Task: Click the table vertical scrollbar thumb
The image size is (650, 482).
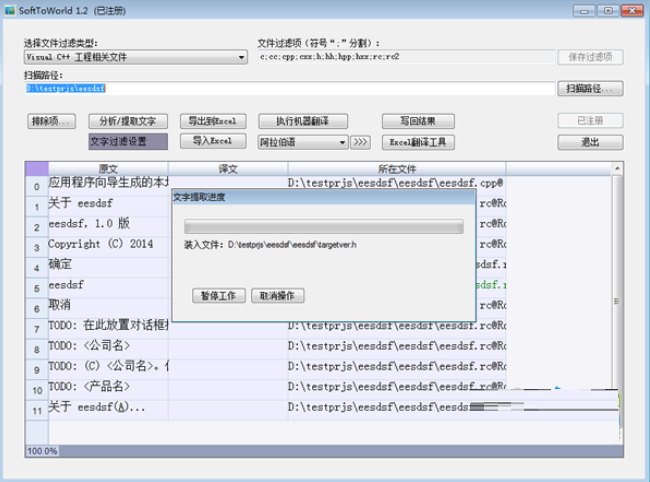Action: pos(617,301)
